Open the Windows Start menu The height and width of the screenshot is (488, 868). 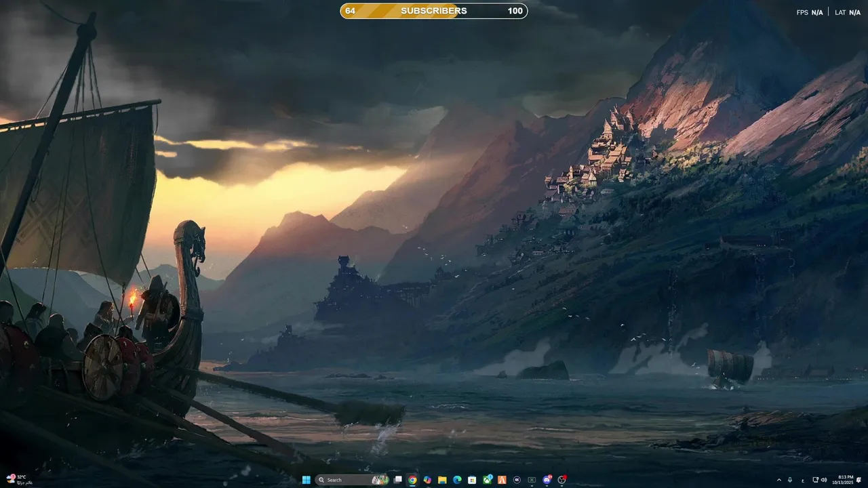(x=307, y=480)
